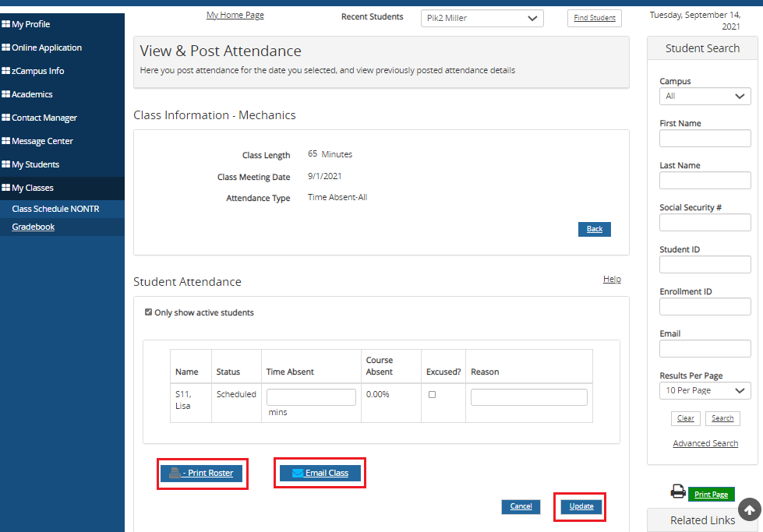
Task: Click the scroll-to-top arrow icon
Action: click(x=749, y=509)
